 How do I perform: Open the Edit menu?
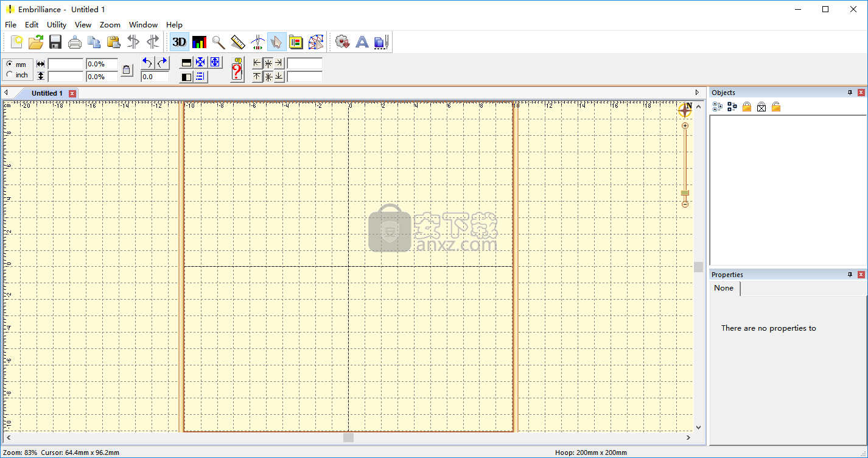click(32, 24)
